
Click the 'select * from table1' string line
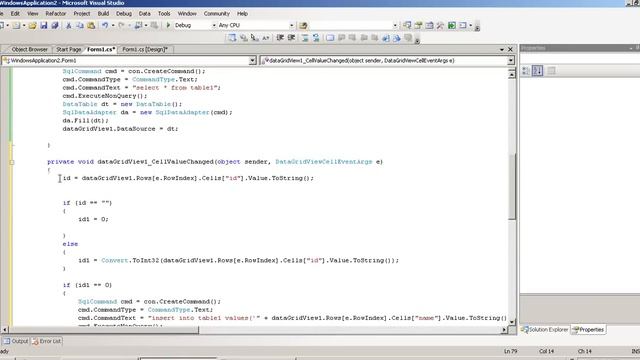coord(141,88)
